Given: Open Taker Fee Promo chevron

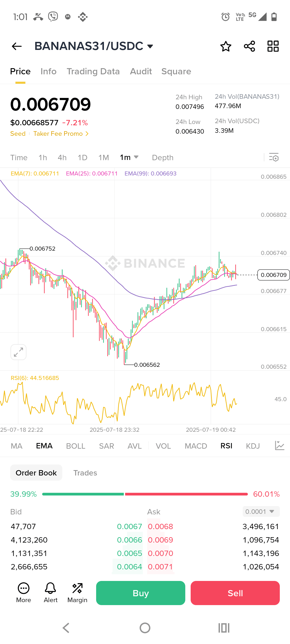Looking at the screenshot, I should (87, 134).
